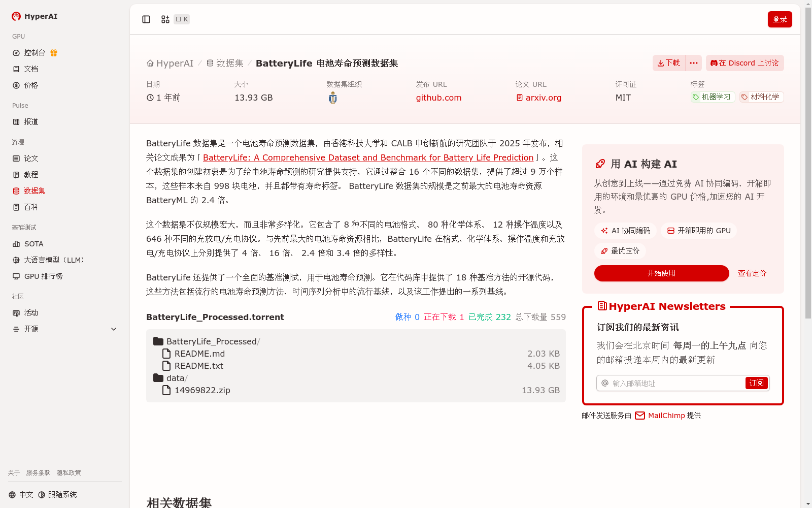Viewport: 812px width, 508px height.
Task: Click the gift icon next to 控制台
Action: (54, 53)
